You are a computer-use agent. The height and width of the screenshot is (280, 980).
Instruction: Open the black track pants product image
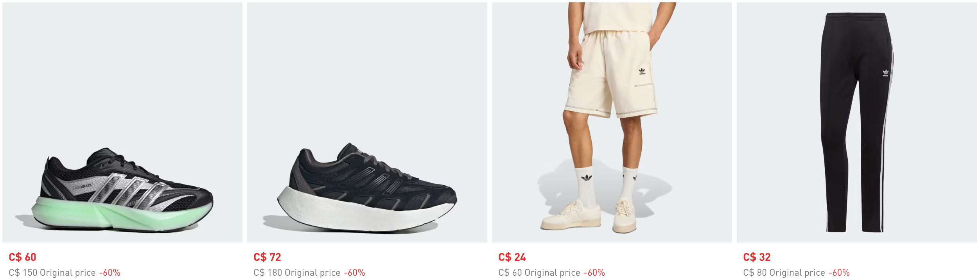tap(856, 122)
